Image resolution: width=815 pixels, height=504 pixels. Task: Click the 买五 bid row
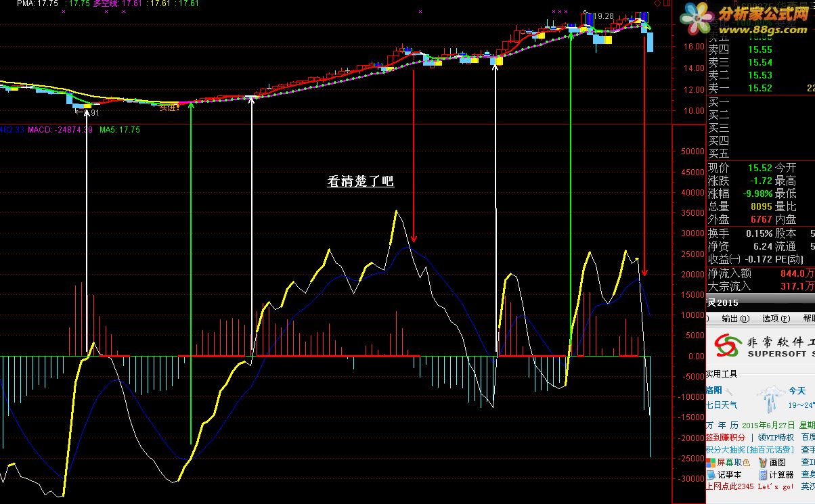(761, 154)
